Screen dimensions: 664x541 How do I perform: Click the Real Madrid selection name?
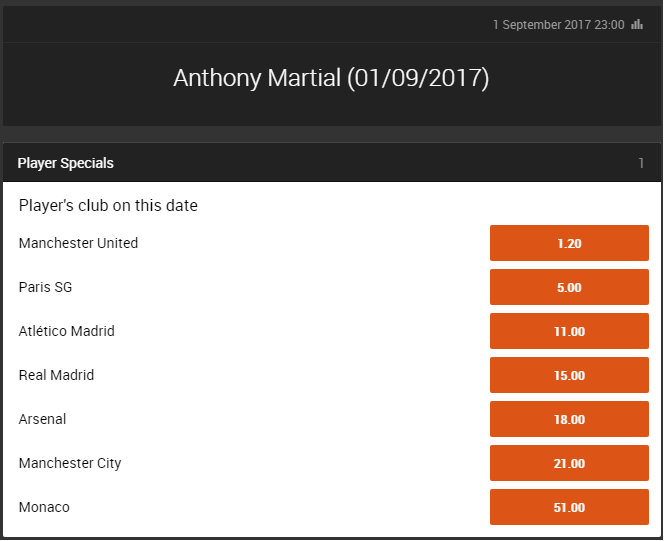(56, 375)
